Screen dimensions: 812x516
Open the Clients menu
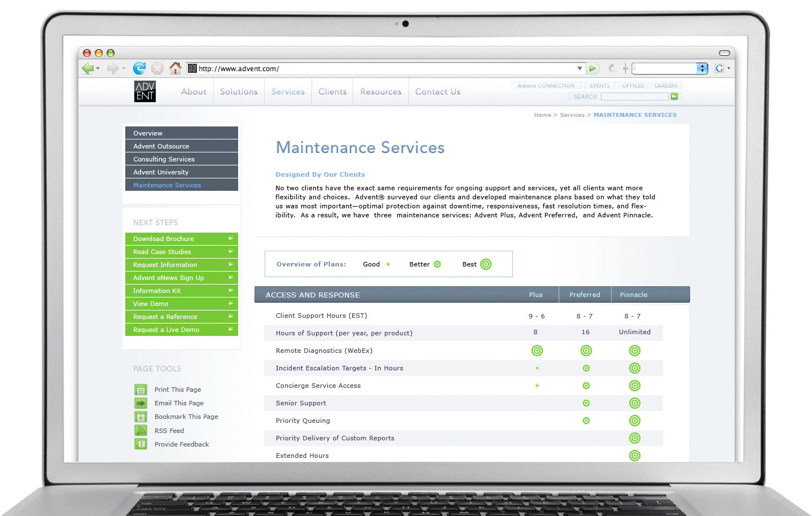[x=332, y=91]
